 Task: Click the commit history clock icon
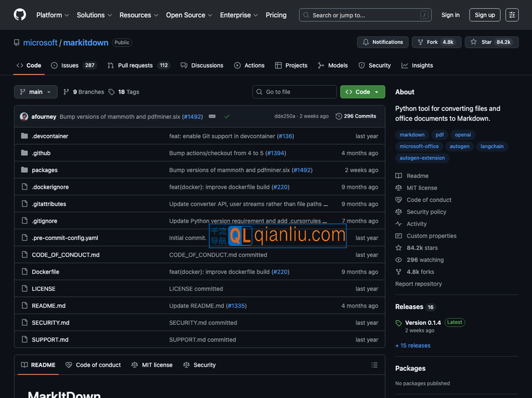click(339, 116)
